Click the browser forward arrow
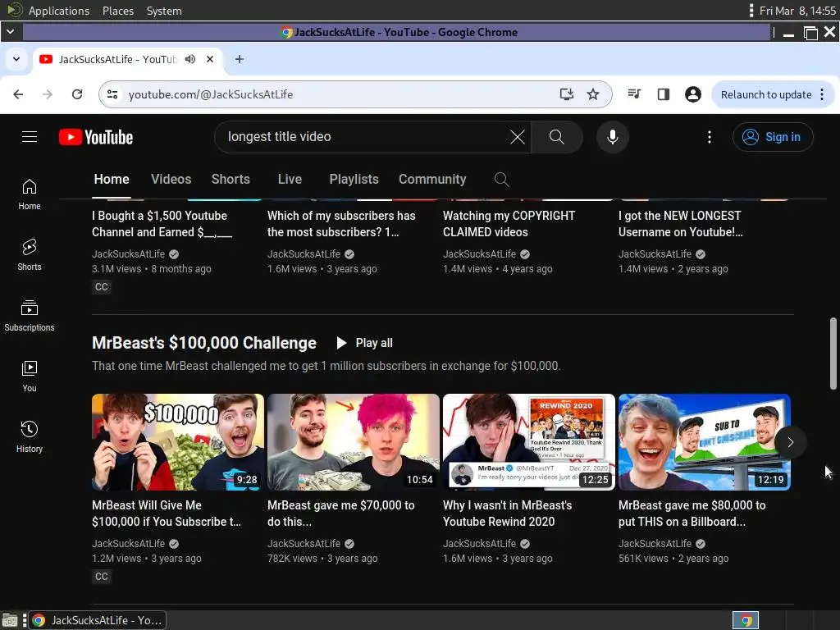 click(x=48, y=95)
